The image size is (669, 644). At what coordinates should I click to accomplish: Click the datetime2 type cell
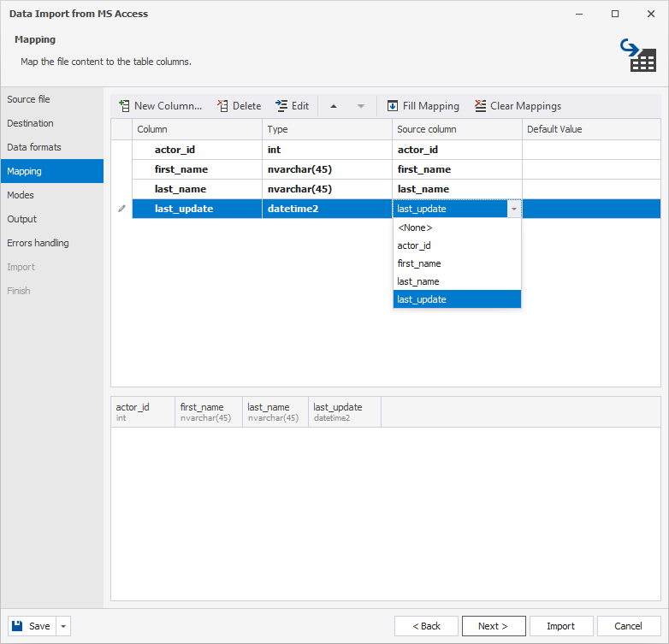point(328,209)
